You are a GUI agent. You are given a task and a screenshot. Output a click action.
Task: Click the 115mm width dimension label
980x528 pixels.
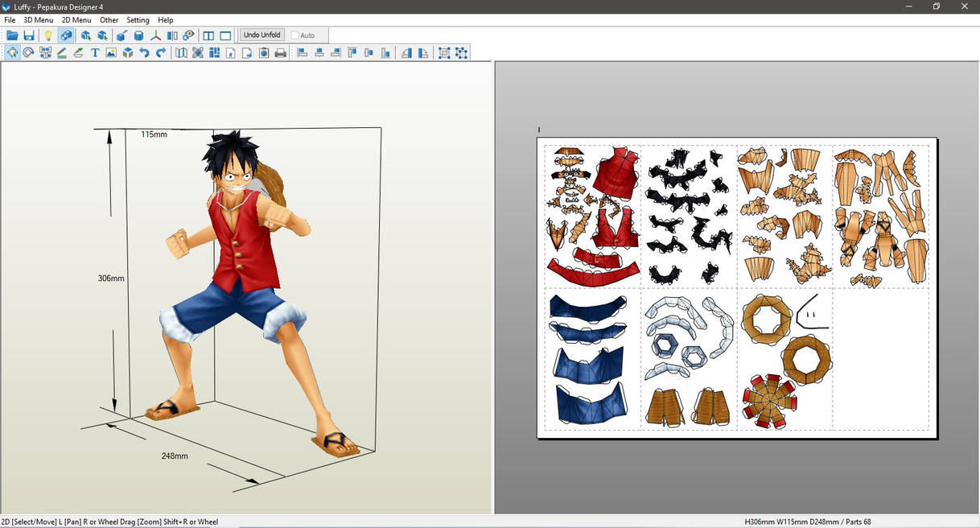pyautogui.click(x=154, y=134)
